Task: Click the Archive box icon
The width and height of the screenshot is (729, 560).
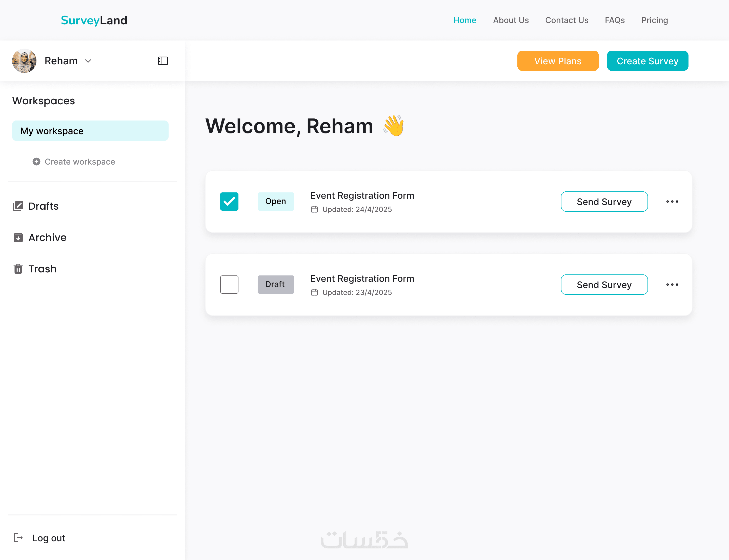Action: click(x=18, y=237)
